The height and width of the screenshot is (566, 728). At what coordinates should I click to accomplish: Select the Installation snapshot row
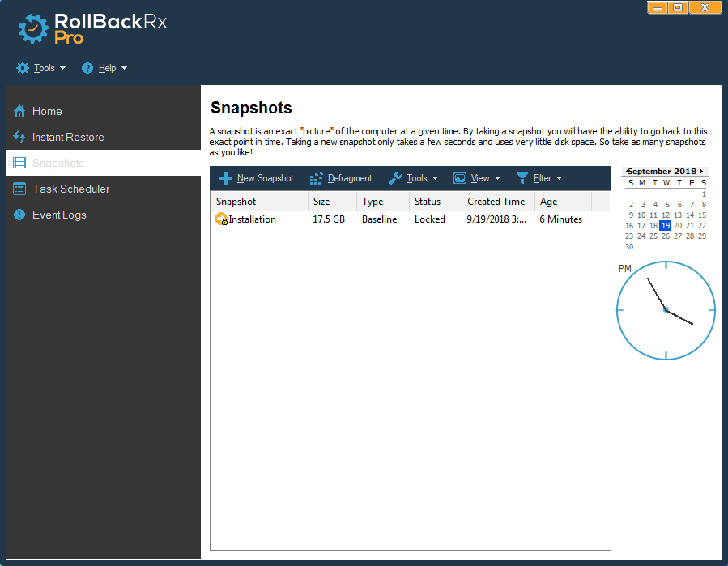coord(411,219)
